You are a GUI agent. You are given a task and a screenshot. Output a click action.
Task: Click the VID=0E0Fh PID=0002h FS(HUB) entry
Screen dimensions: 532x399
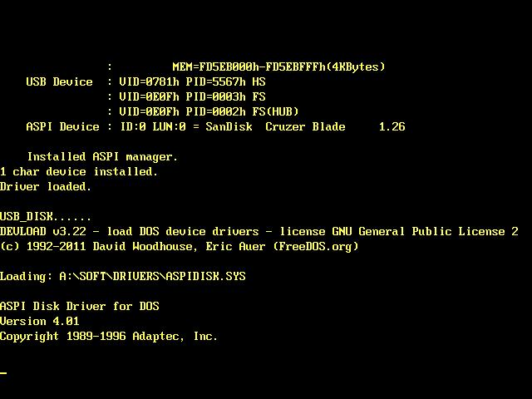209,111
